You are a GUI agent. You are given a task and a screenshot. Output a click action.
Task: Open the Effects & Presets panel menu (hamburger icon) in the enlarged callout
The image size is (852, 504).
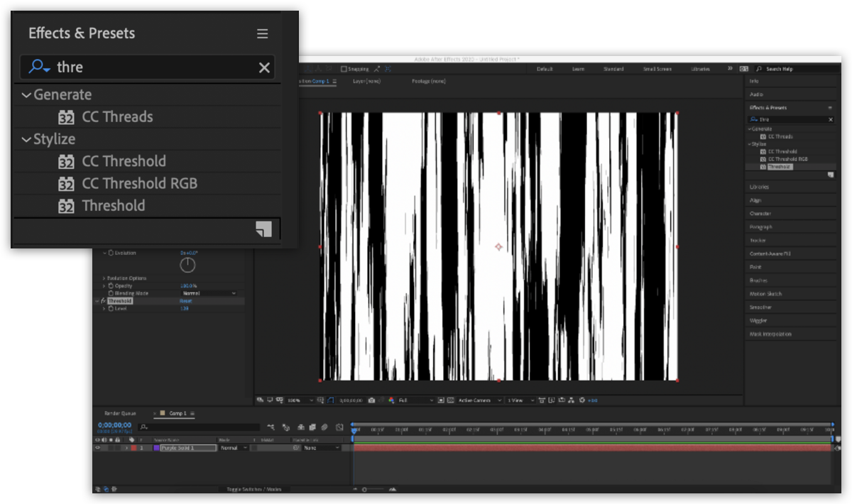click(263, 34)
